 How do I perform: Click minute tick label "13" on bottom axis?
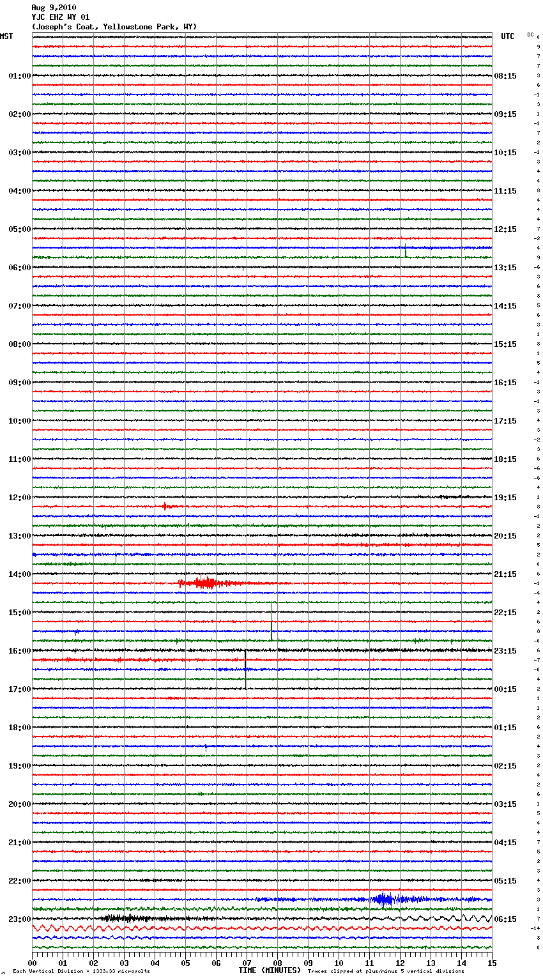pos(431,963)
